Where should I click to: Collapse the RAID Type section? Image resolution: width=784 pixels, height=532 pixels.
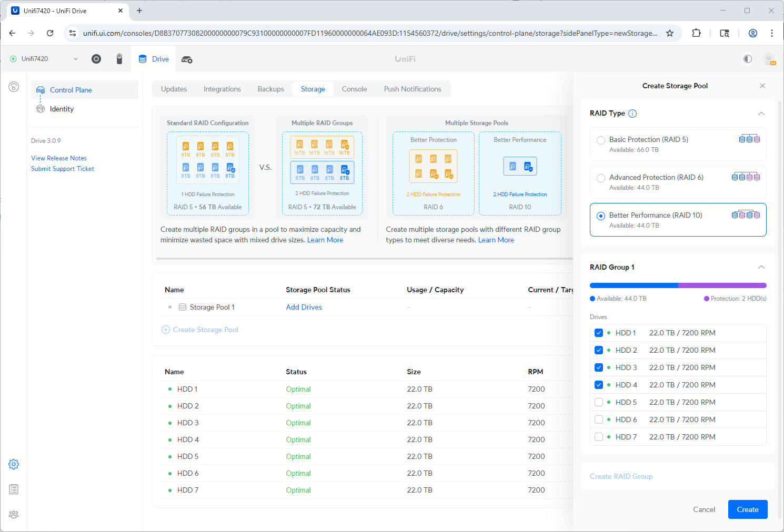pyautogui.click(x=761, y=114)
